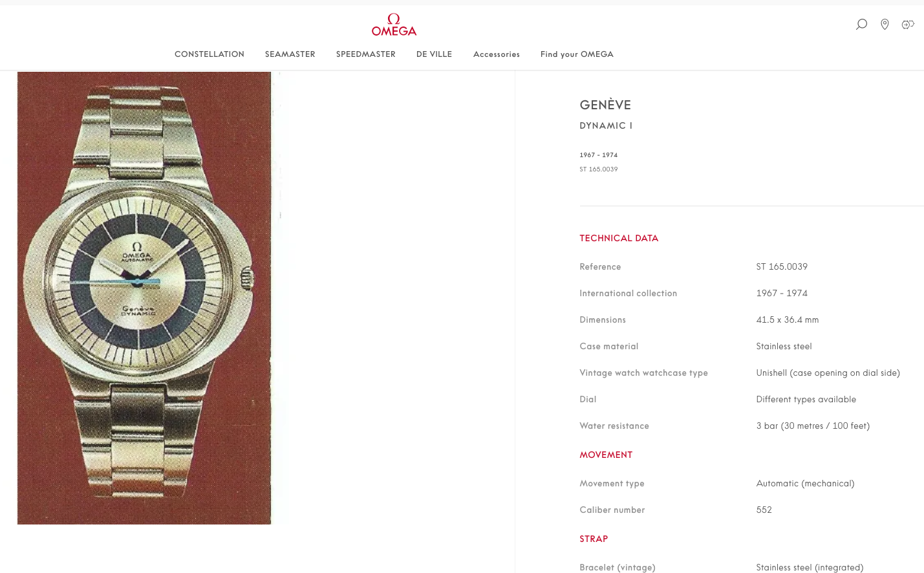924x573 pixels.
Task: Click the ST 165.0039 reference value
Action: click(782, 266)
